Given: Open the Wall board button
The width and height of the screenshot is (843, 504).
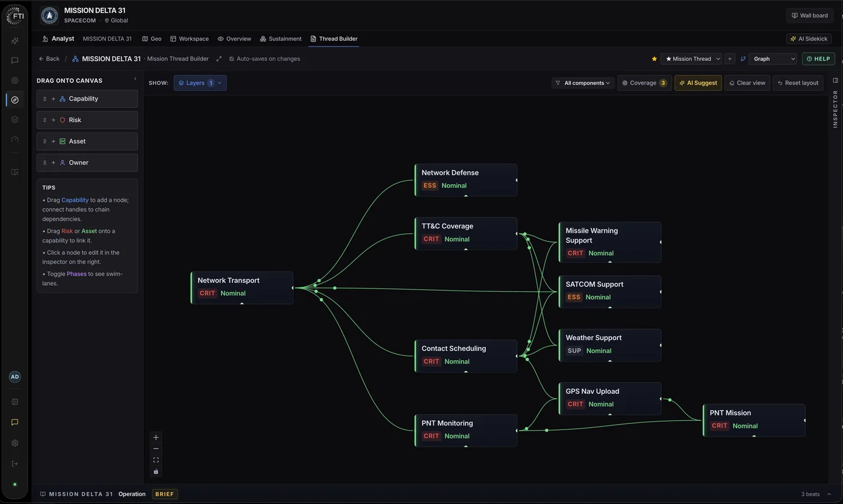Looking at the screenshot, I should (x=809, y=16).
